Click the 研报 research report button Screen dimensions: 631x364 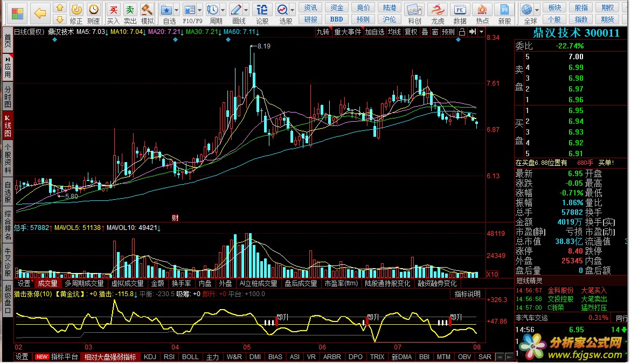click(x=310, y=19)
